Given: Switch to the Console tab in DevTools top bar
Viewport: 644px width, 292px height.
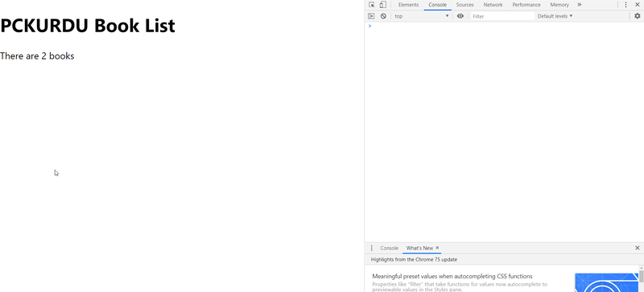Looking at the screenshot, I should point(437,5).
